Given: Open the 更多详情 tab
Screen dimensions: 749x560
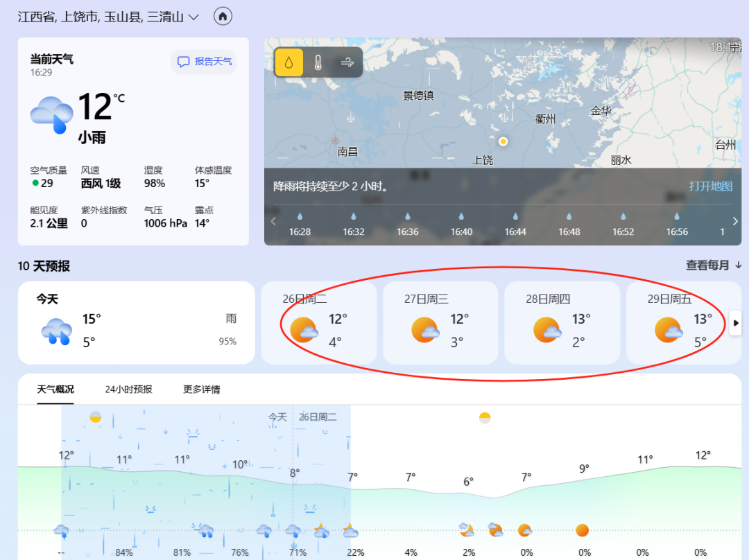Looking at the screenshot, I should [x=201, y=390].
